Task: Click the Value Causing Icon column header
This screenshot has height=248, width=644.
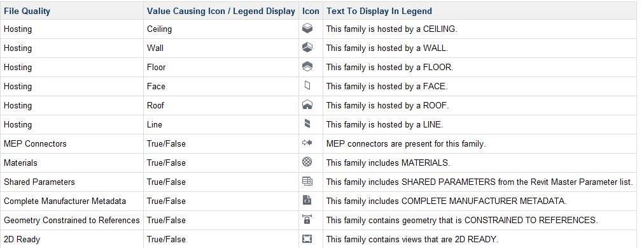Action: point(221,11)
